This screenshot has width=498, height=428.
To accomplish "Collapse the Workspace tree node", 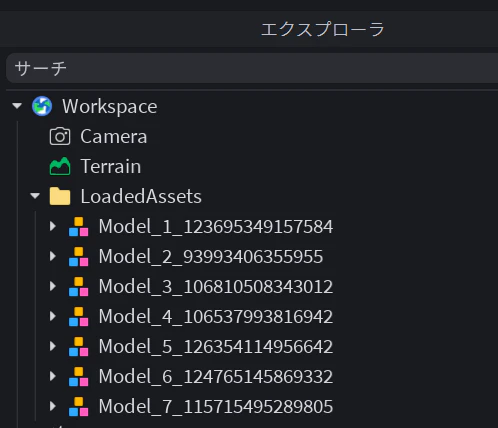I will pyautogui.click(x=17, y=106).
